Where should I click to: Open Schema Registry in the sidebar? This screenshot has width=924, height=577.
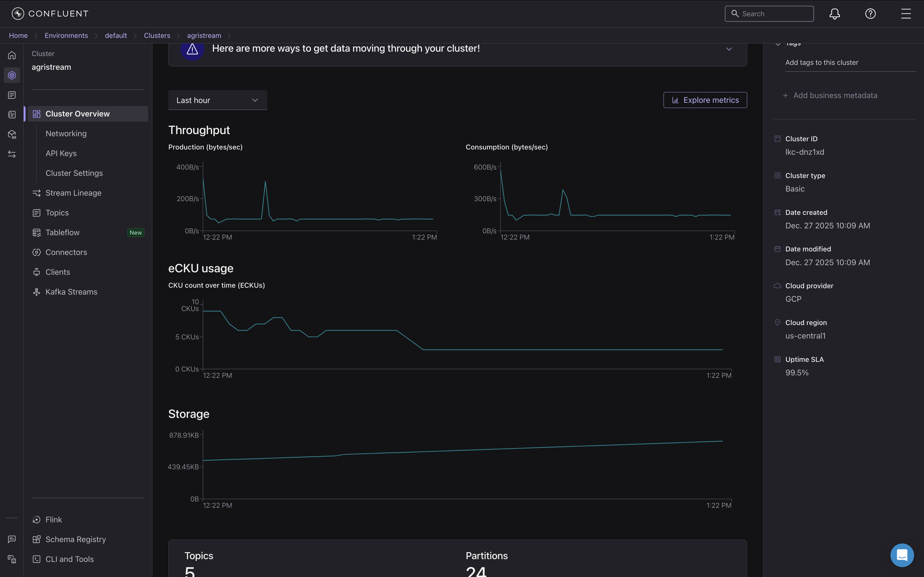tap(76, 539)
